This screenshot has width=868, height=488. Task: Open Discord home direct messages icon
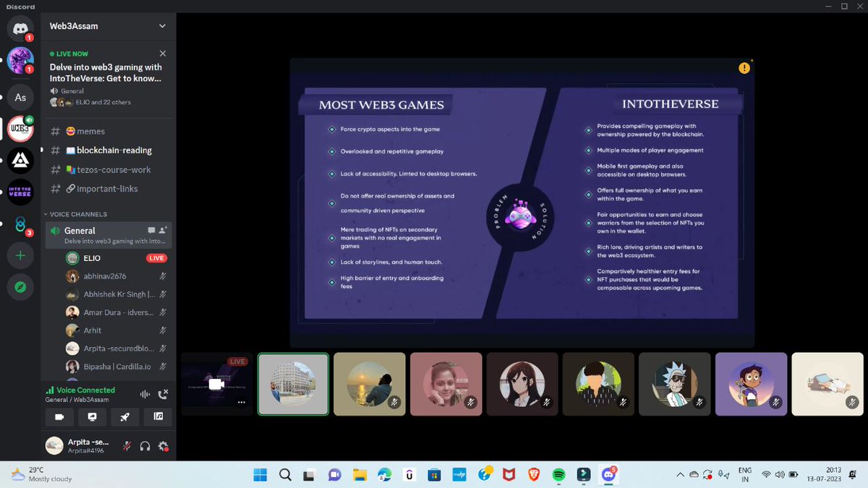20,28
